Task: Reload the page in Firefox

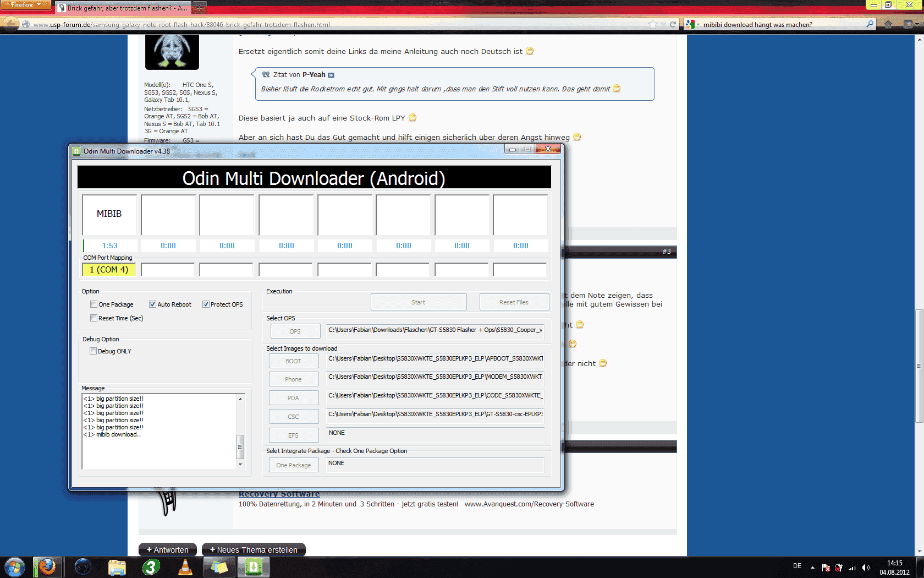Action: tap(673, 24)
